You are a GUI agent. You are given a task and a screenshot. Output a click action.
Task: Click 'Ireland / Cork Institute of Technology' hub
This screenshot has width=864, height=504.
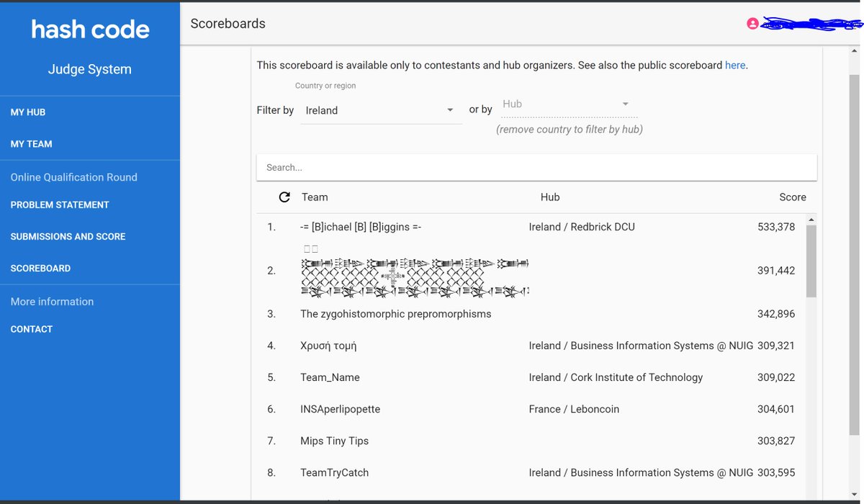point(616,377)
